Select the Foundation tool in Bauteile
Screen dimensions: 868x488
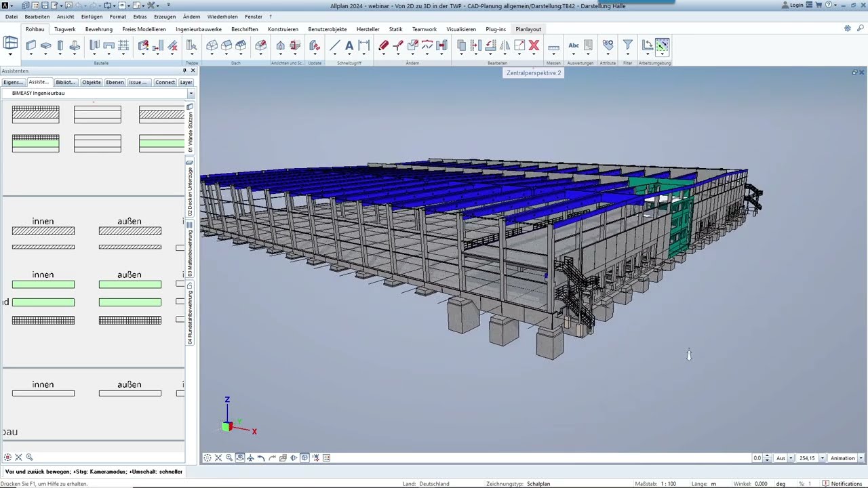75,45
